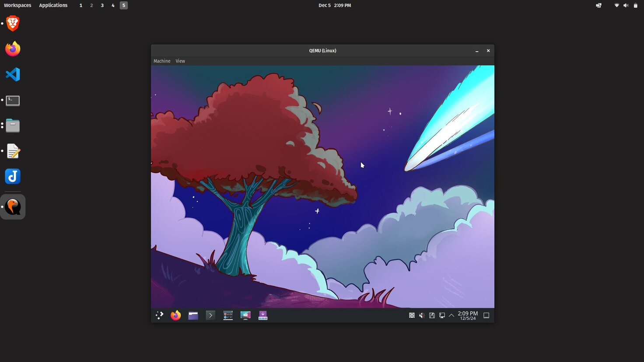Screen dimensions: 644x362
Task: Switch to workspace 1
Action: pyautogui.click(x=81, y=5)
